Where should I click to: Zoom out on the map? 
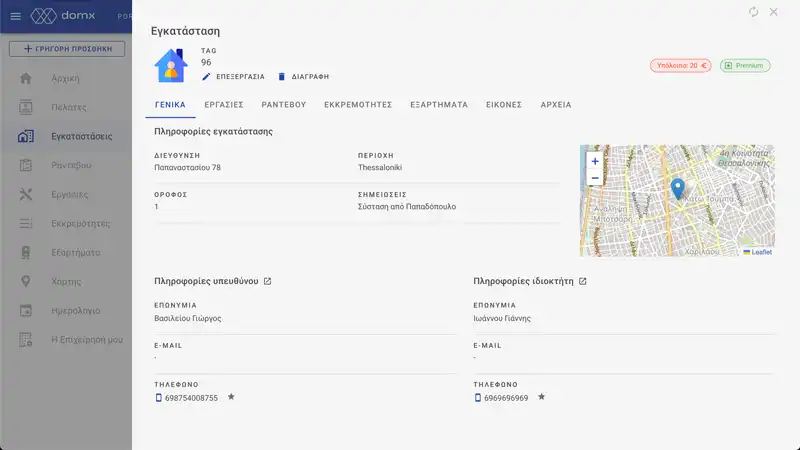(x=595, y=178)
